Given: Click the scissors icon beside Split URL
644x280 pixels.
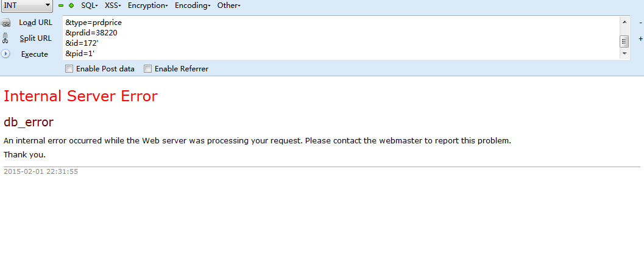Looking at the screenshot, I should pyautogui.click(x=5, y=38).
